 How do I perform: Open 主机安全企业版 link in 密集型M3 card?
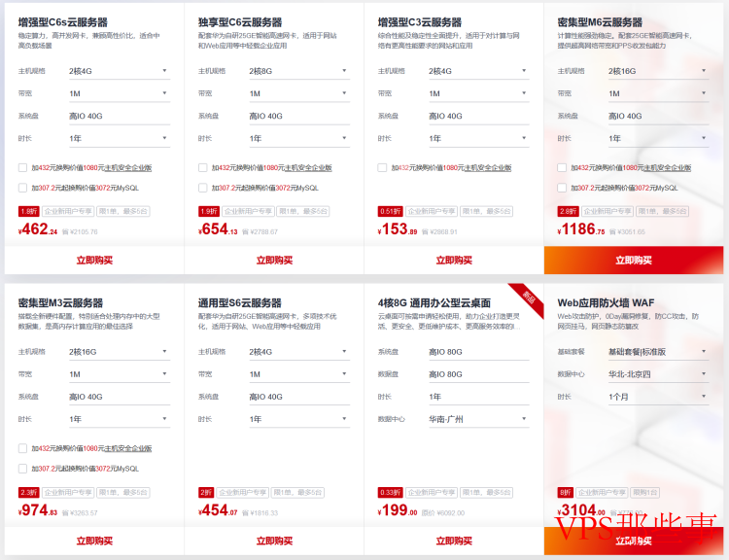click(x=128, y=449)
